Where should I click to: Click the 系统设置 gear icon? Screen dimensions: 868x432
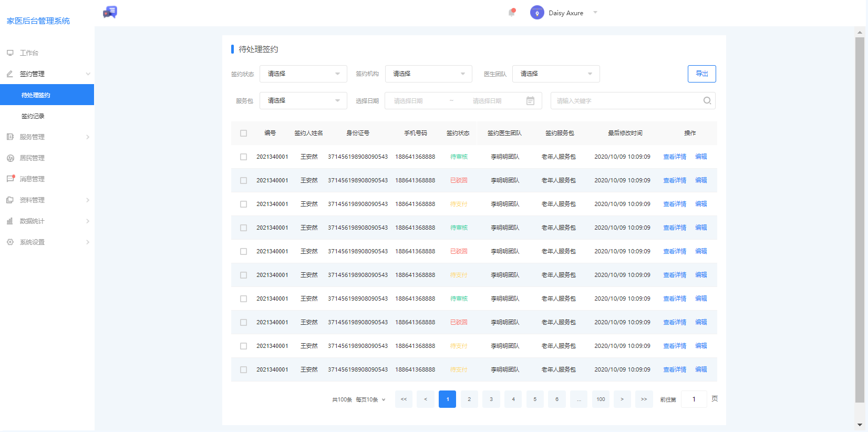[x=10, y=242]
